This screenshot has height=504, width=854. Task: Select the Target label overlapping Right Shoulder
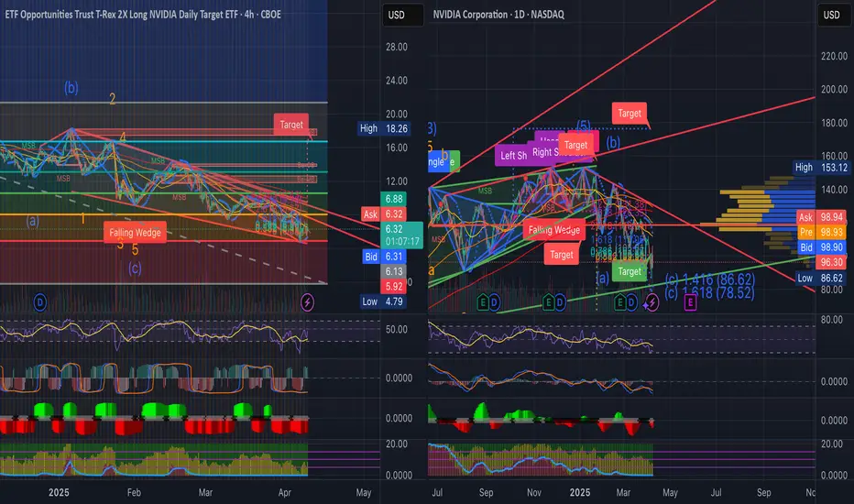click(x=575, y=145)
